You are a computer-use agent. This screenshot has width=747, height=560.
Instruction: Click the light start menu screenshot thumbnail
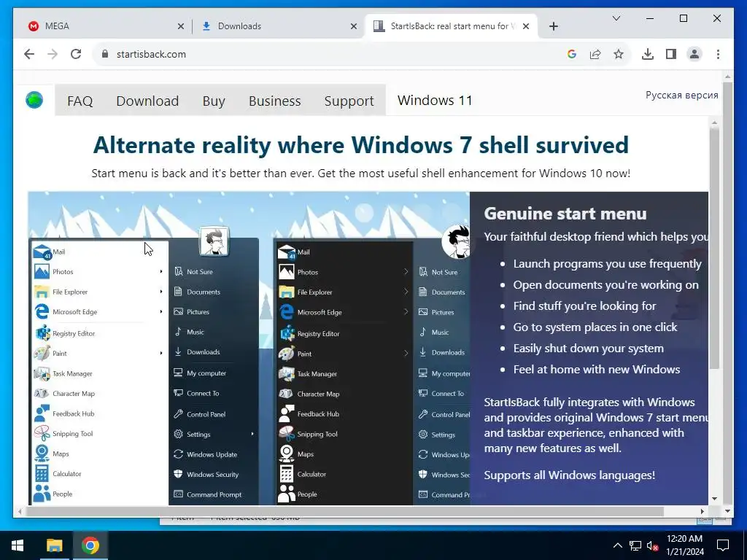point(144,371)
